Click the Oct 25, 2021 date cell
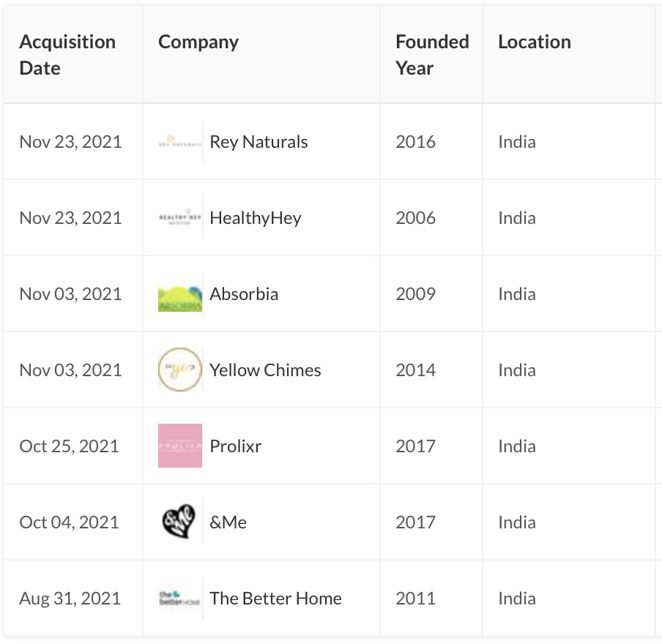This screenshot has width=662, height=644. tap(69, 446)
